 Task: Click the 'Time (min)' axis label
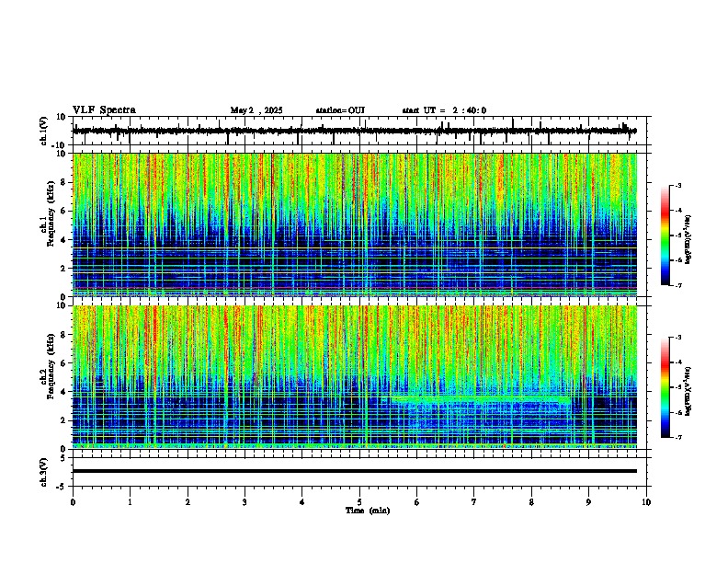[x=368, y=511]
